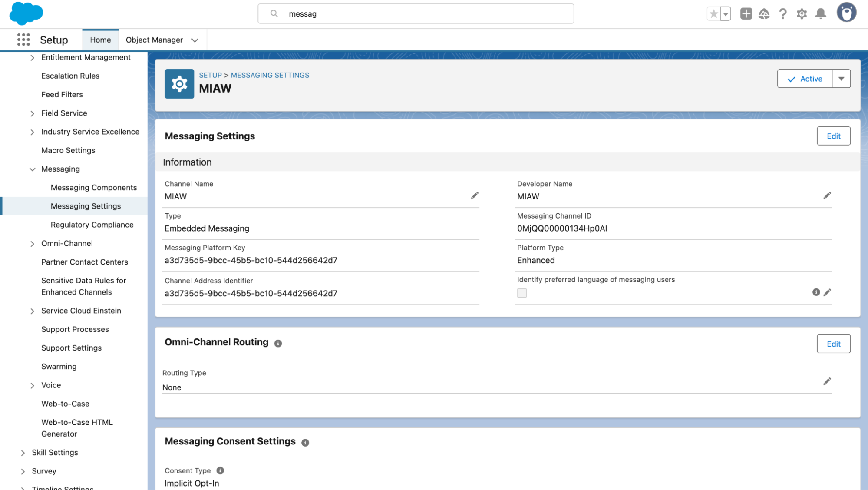Open Sensitive Data Rules for Enhanced Channels

click(x=84, y=286)
